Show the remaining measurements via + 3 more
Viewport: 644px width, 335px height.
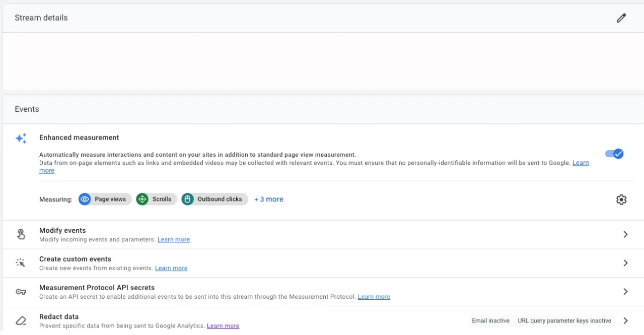pos(268,199)
